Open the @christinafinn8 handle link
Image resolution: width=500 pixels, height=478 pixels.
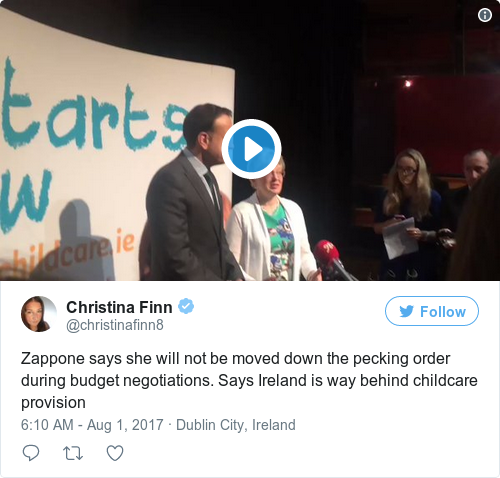pos(115,325)
